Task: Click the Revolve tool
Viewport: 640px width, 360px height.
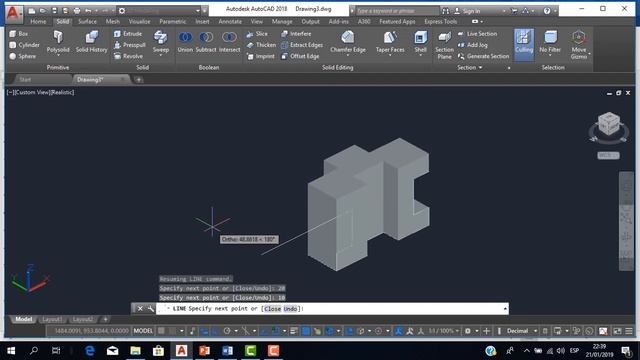Action: 129,56
